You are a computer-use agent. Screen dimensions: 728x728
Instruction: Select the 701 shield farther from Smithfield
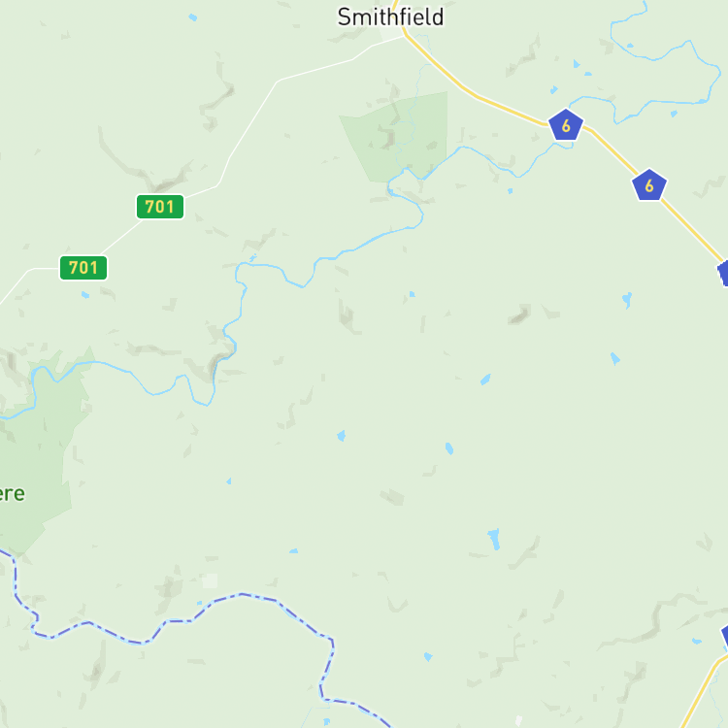pyautogui.click(x=83, y=268)
